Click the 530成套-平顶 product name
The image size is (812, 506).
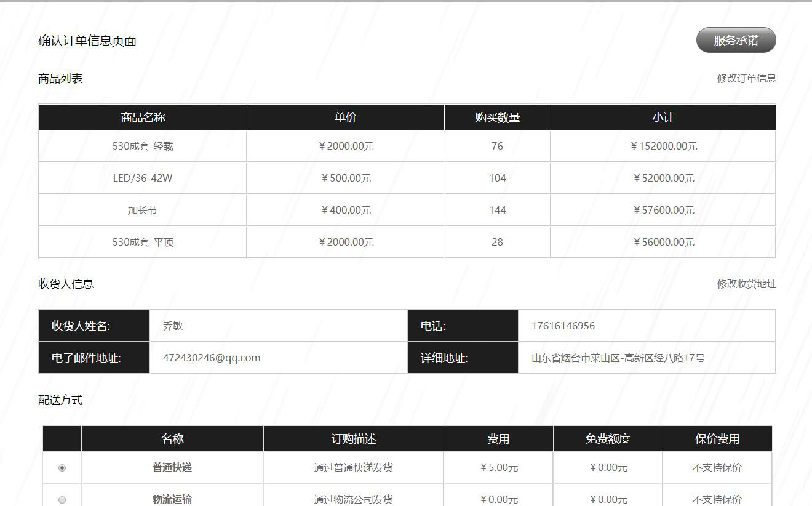click(x=143, y=242)
